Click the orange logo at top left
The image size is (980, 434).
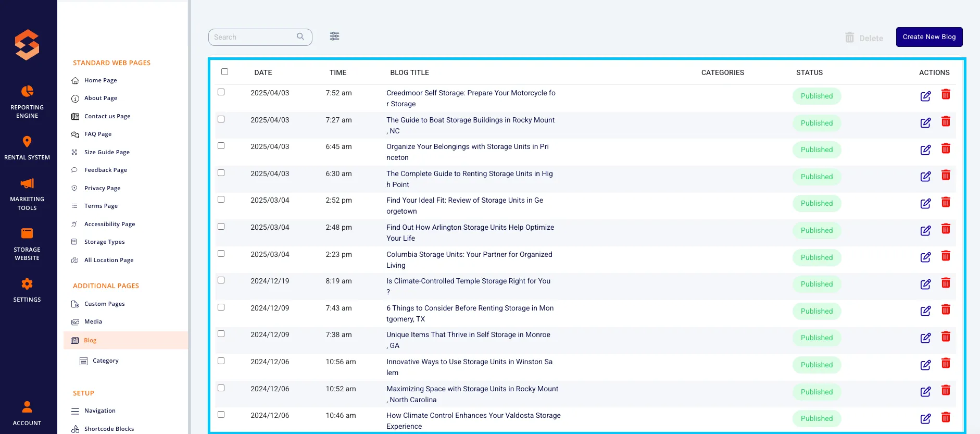[x=27, y=45]
